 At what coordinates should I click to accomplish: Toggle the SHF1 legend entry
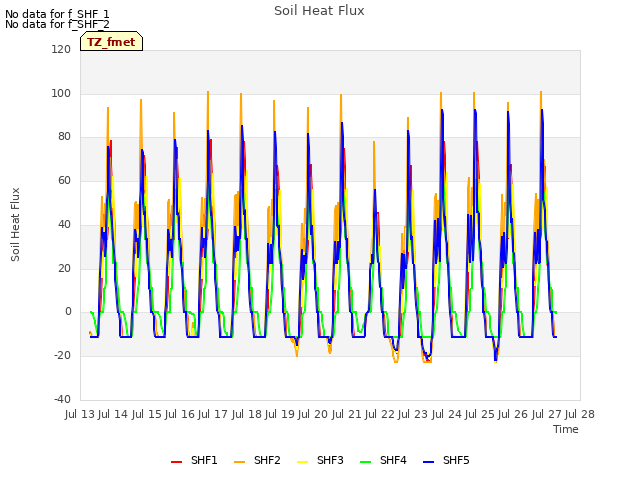point(194,460)
